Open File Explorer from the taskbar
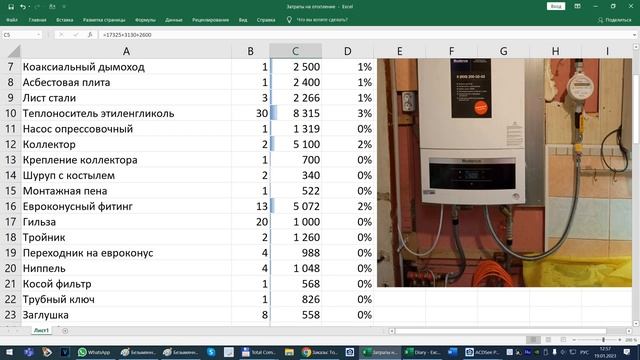The image size is (640, 360). [289, 352]
